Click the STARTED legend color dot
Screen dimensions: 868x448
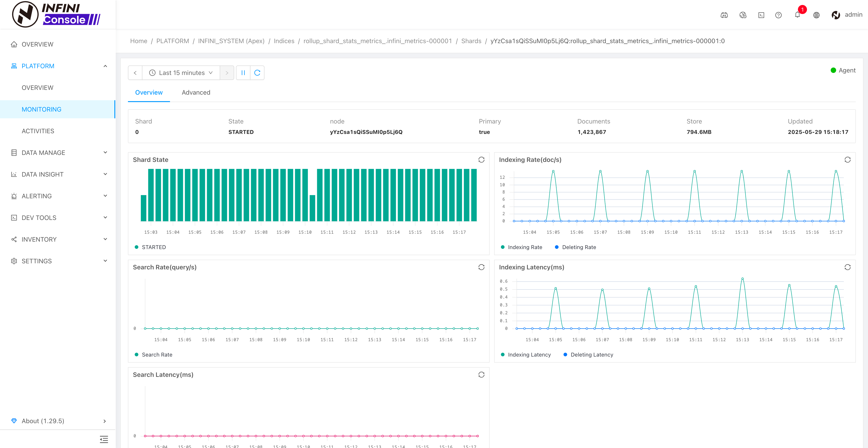(x=137, y=247)
